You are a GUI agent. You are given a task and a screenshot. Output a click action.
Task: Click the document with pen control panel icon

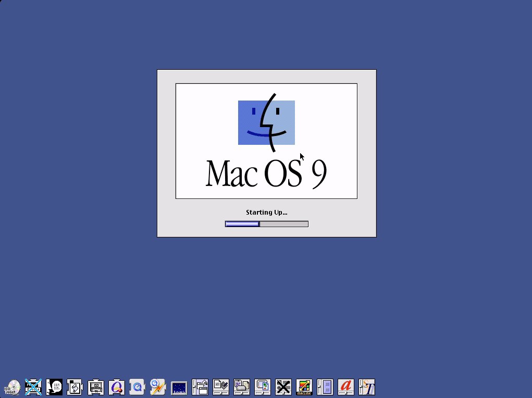(x=221, y=387)
